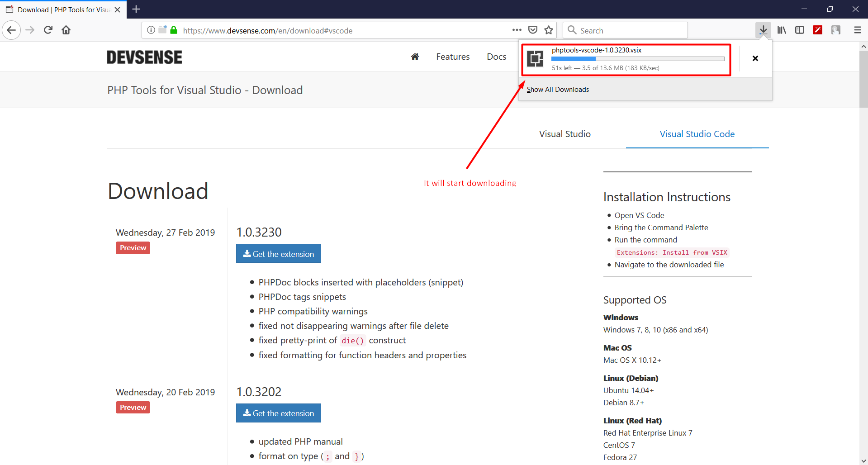Switch to the Visual Studio tab
Screen dimensions: 868x465
pos(564,134)
